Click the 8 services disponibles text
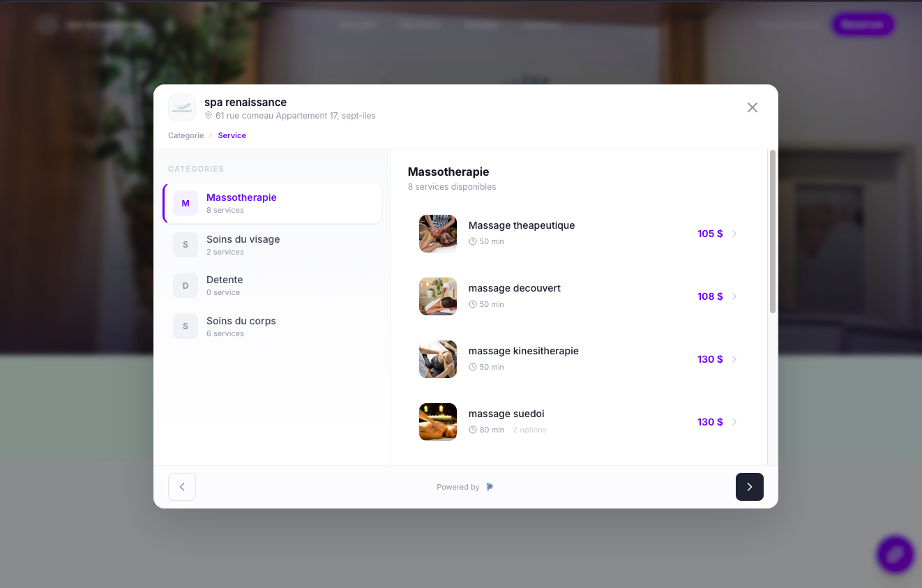Screen dimensions: 922x588 (x=452, y=187)
